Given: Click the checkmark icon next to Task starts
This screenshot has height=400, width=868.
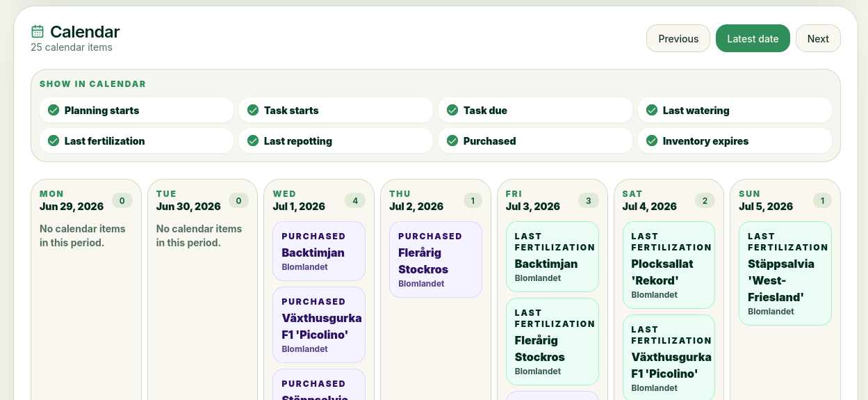Looking at the screenshot, I should pyautogui.click(x=252, y=110).
